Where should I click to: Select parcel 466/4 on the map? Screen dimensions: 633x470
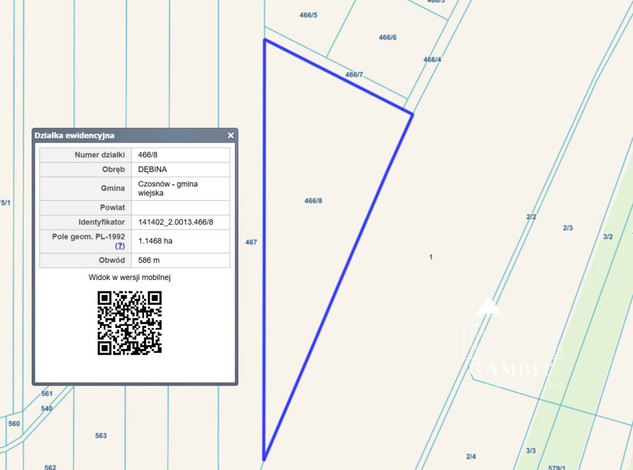[432, 60]
